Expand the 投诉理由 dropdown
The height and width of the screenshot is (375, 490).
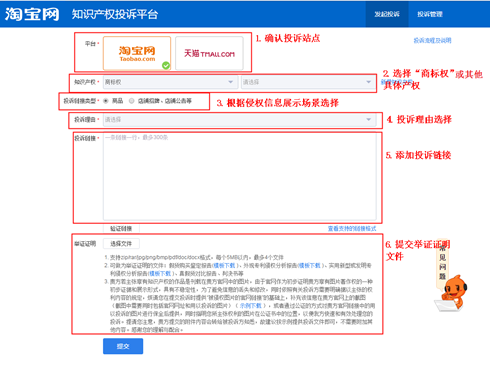(239, 120)
